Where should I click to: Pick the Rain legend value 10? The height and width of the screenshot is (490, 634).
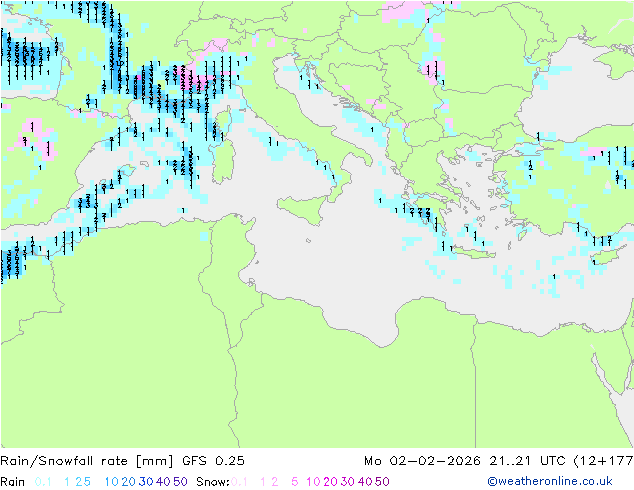click(x=111, y=482)
